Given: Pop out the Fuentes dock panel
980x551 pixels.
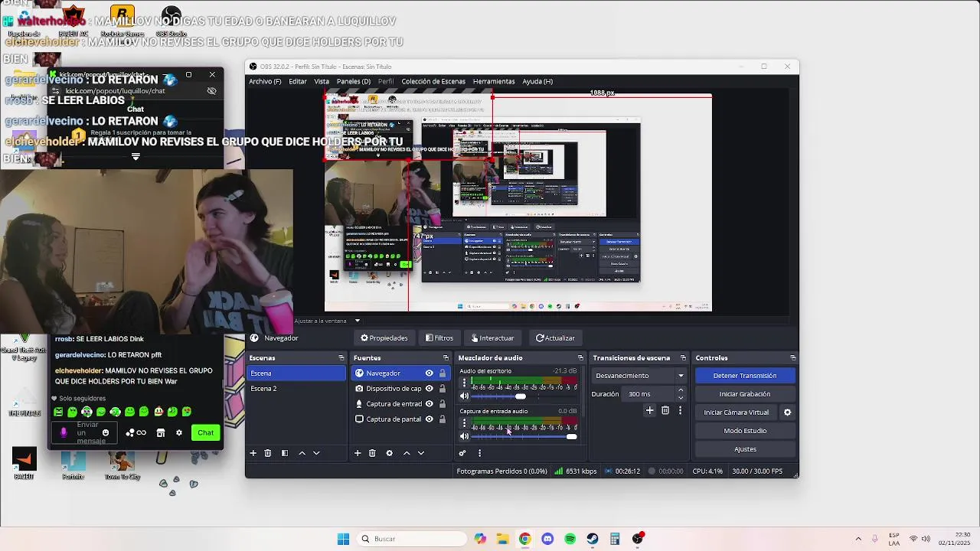Looking at the screenshot, I should tap(446, 358).
